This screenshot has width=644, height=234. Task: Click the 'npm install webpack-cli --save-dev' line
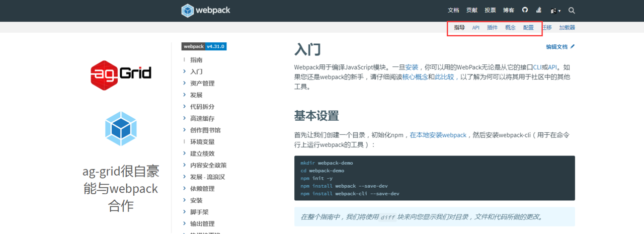tap(350, 193)
